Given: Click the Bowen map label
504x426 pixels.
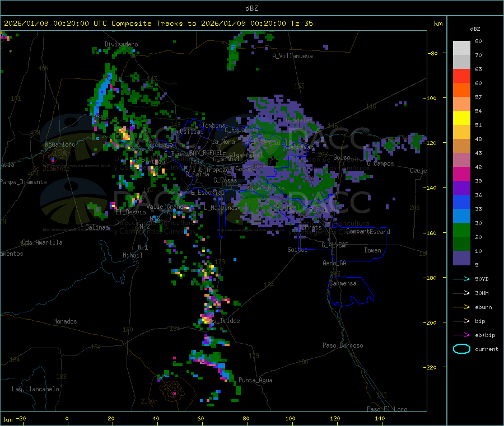Looking at the screenshot, I should click(x=372, y=250).
